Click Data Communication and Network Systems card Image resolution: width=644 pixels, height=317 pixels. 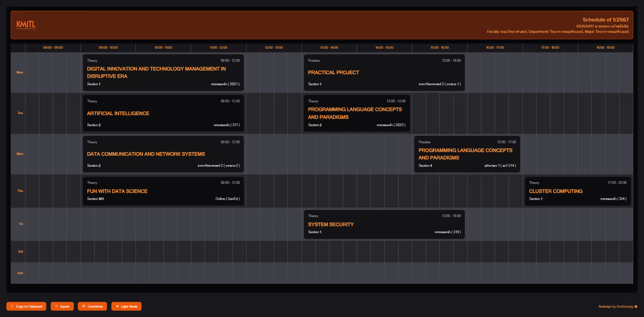pos(163,154)
